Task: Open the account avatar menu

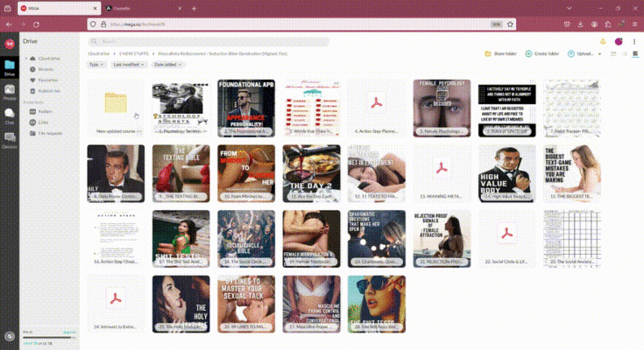Action: pyautogui.click(x=619, y=41)
